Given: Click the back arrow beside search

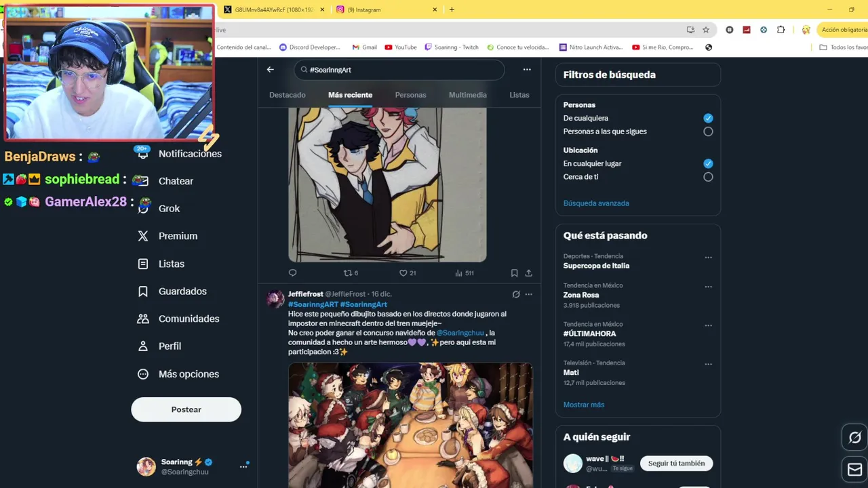Looking at the screenshot, I should pos(270,70).
